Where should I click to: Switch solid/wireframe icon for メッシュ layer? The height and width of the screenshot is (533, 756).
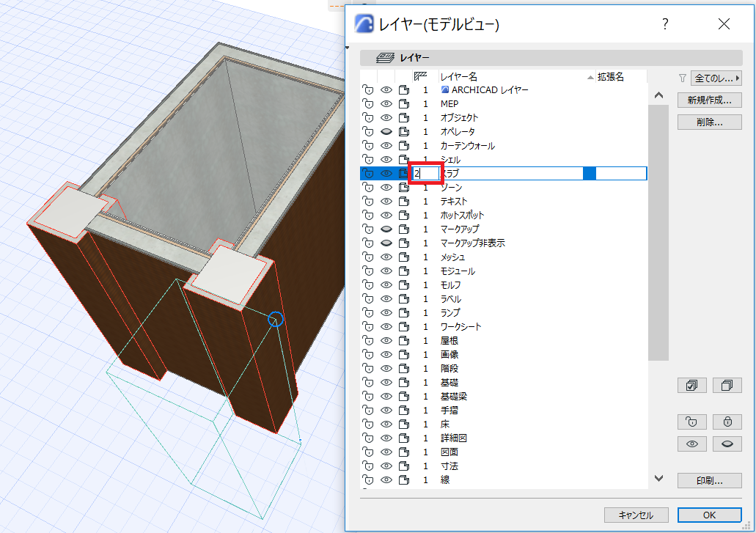tap(404, 257)
